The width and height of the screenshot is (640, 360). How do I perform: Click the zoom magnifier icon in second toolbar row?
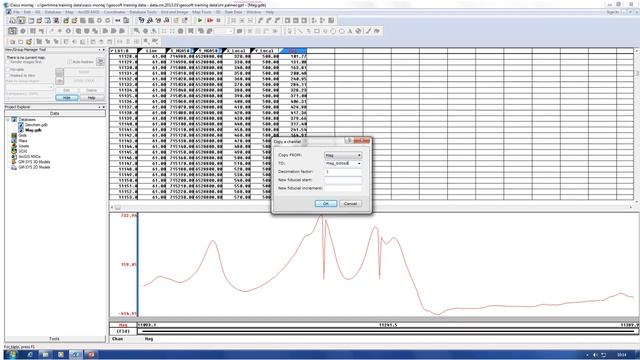click(137, 31)
